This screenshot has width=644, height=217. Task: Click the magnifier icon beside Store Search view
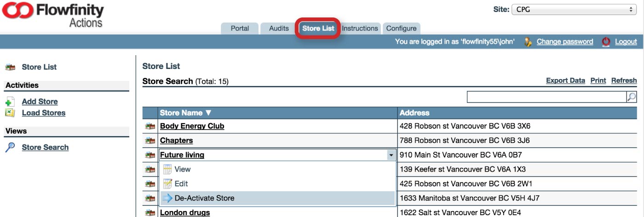pyautogui.click(x=10, y=148)
